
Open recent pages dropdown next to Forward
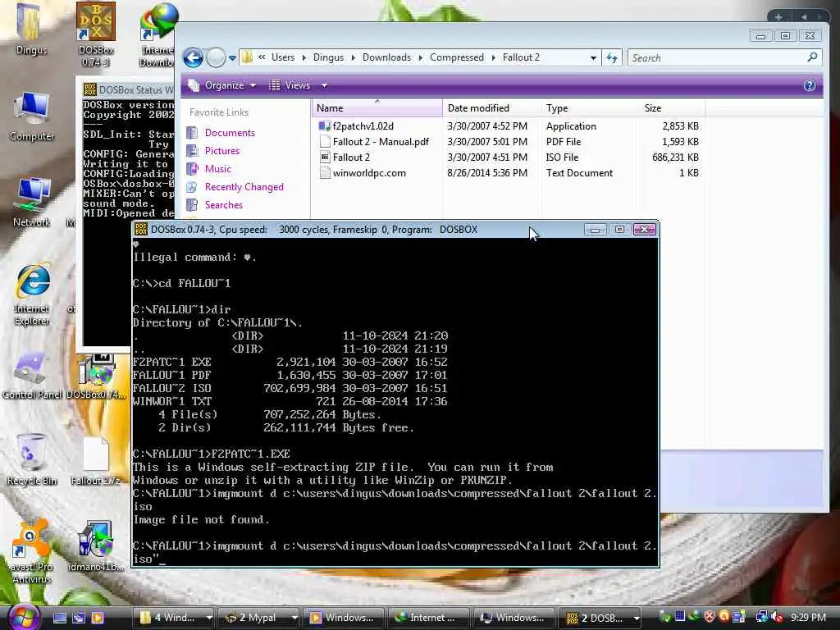[x=232, y=58]
